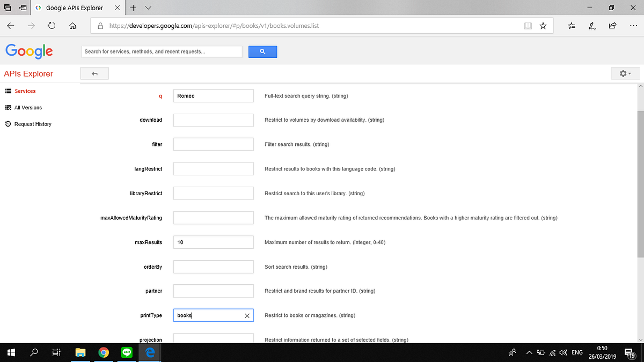The width and height of the screenshot is (644, 362).
Task: Clear the printType field with the X icon
Action: (x=247, y=315)
